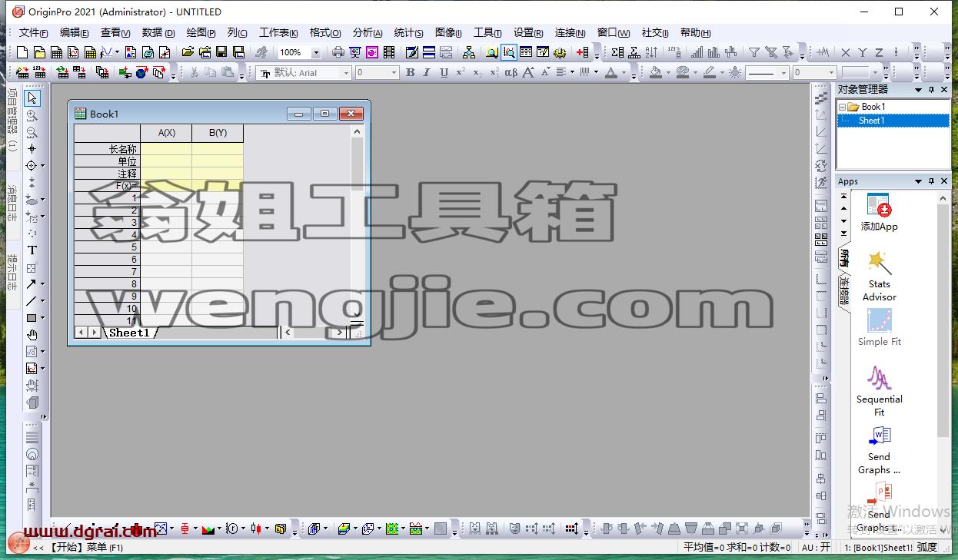The image size is (958, 560).
Task: Toggle Italic text formatting
Action: (427, 72)
